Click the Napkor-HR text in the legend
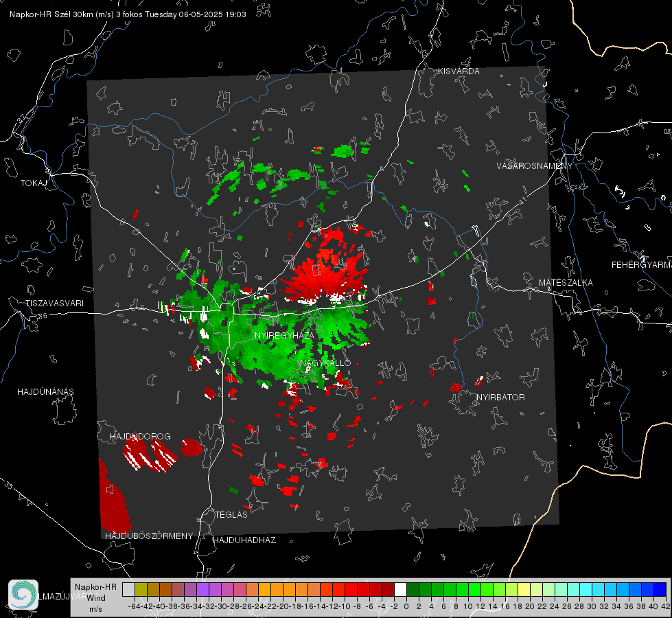The height and width of the screenshot is (618, 672). coord(95,587)
